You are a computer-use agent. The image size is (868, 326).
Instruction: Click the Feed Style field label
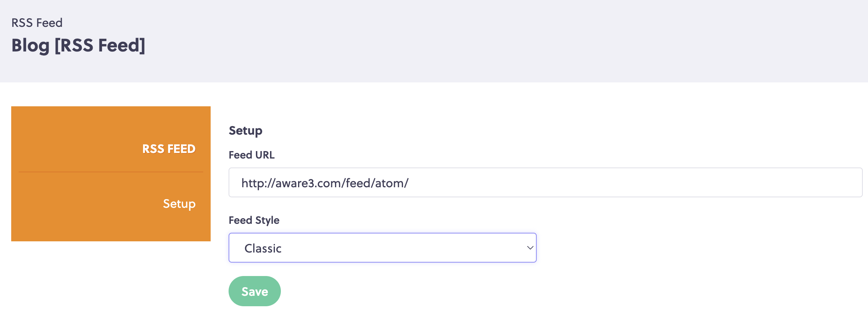click(254, 220)
